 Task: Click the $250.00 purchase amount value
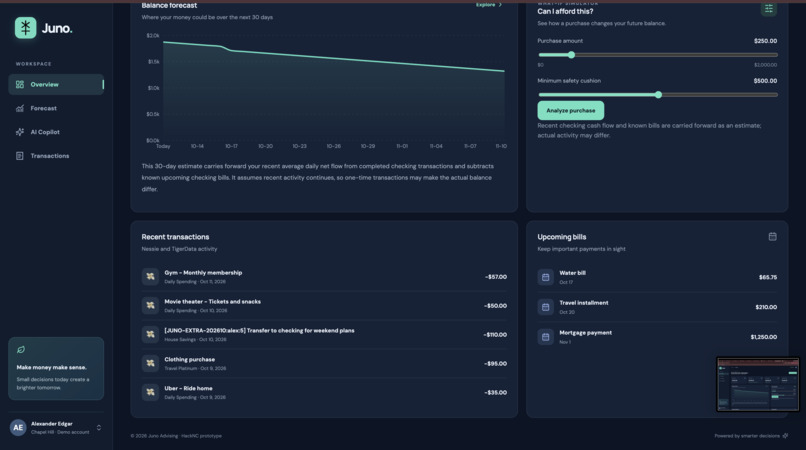765,41
